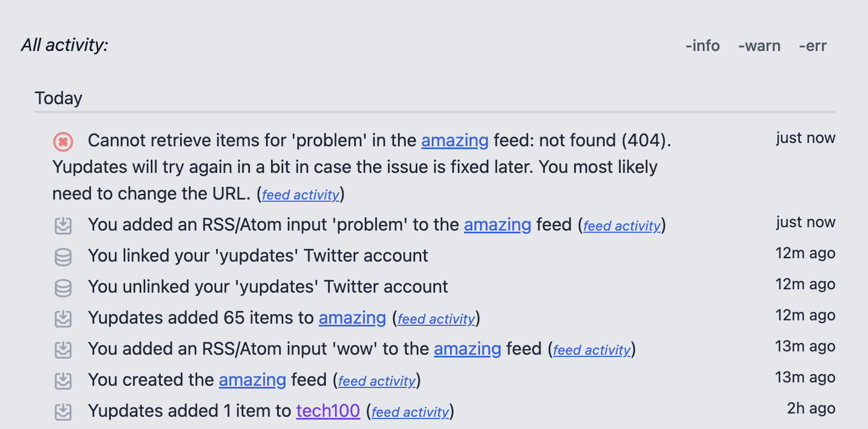Click the database icon beside 'You unlinked your yupdates'
868x429 pixels.
(x=63, y=288)
